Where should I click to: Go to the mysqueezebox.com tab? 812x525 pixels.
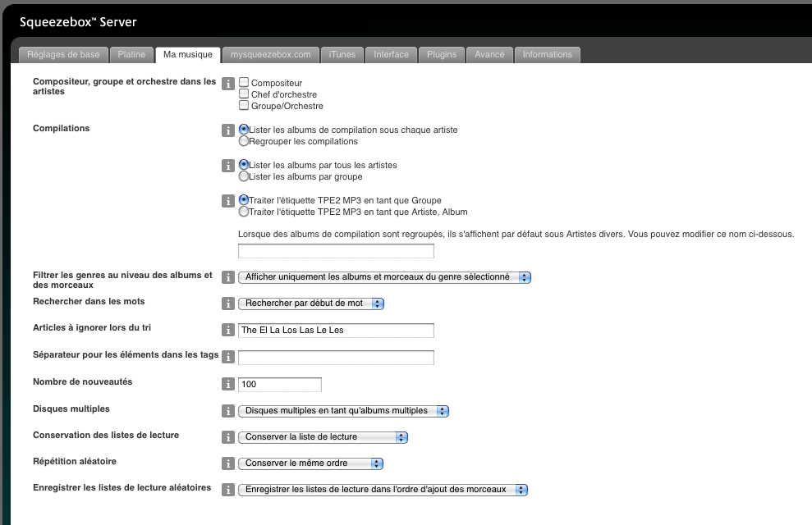click(x=271, y=55)
